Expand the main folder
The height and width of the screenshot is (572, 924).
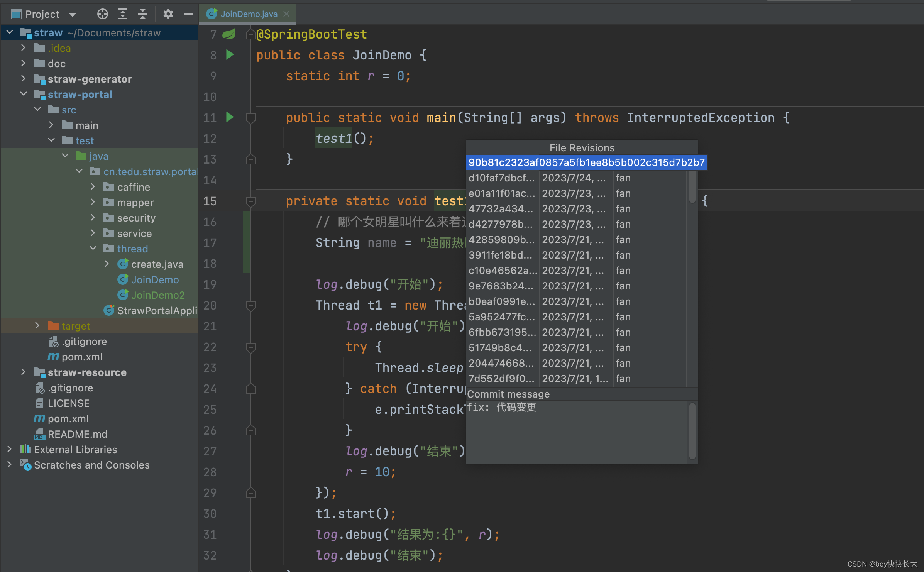(51, 125)
